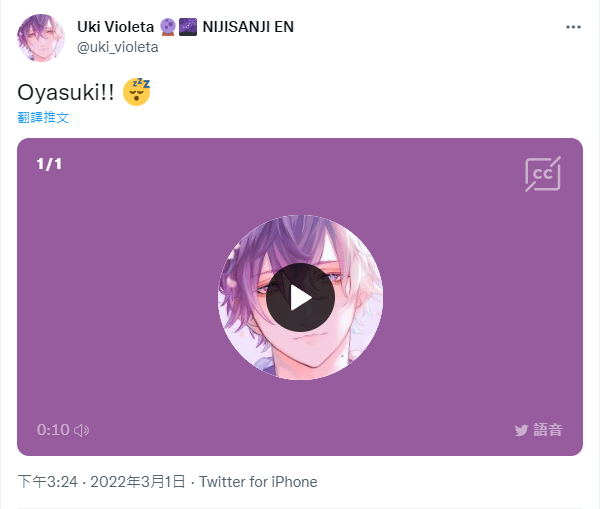Click the 翻譯推文 translate tweet link

click(x=43, y=117)
